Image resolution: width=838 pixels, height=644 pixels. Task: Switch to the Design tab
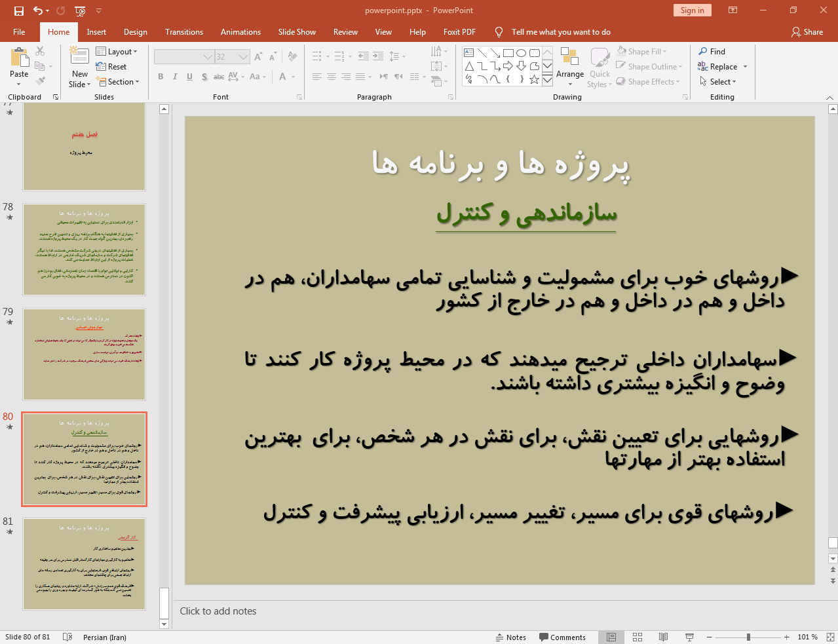(135, 31)
